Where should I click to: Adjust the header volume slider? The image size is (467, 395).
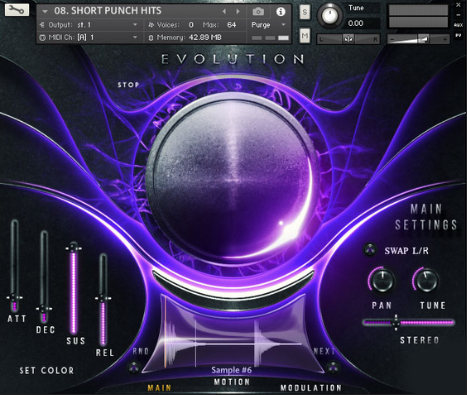419,39
